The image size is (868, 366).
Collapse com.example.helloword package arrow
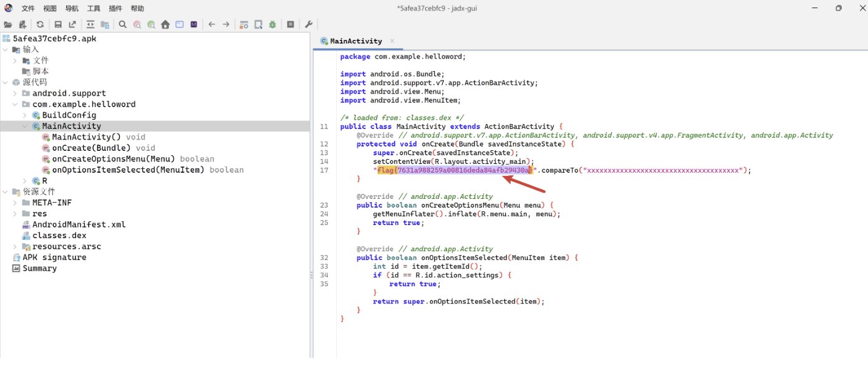tap(16, 104)
